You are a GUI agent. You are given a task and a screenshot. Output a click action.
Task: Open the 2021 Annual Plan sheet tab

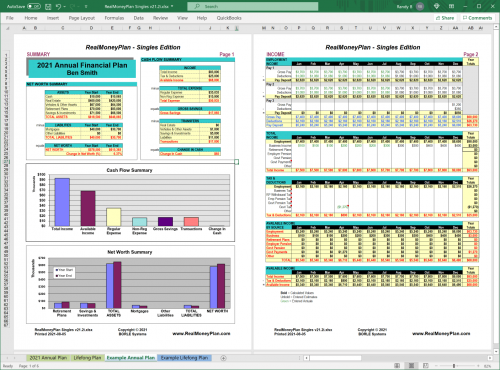48,358
